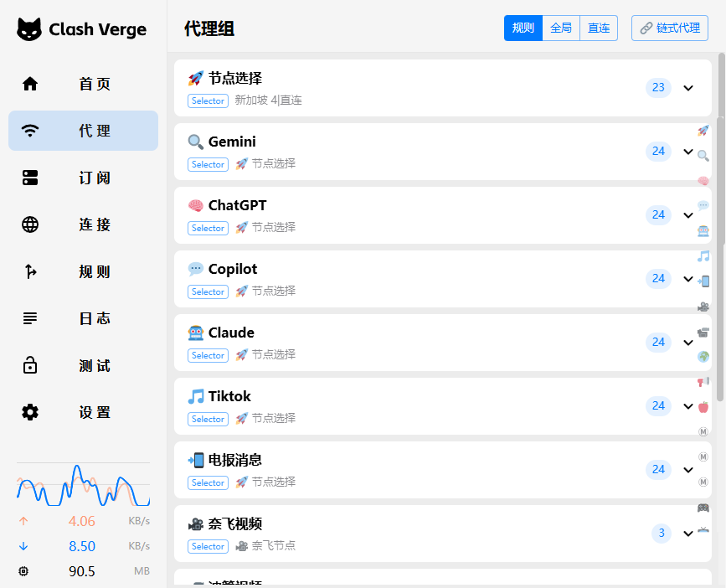Expand the Gemini proxy group
Image resolution: width=726 pixels, height=588 pixels.
688,152
